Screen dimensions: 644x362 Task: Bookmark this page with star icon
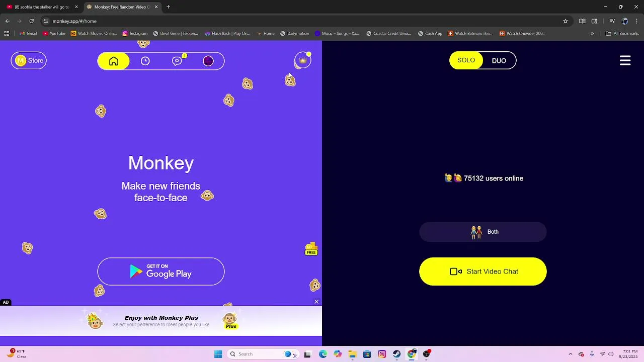coord(566,21)
